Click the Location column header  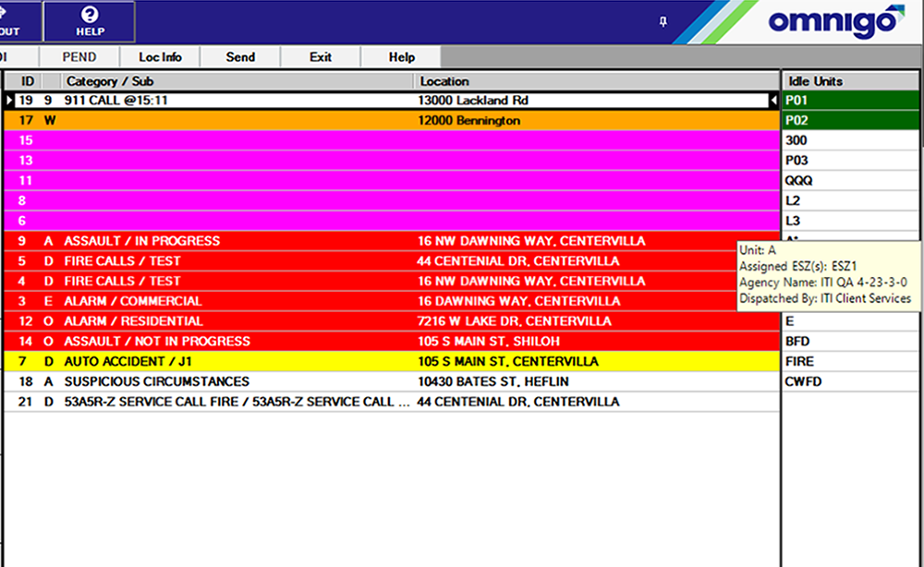444,81
